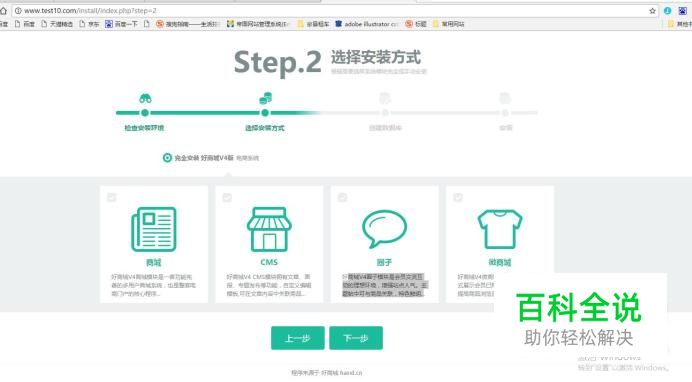Click the coins icon above 选择安装方式 step
This screenshot has height=382, width=692.
(x=265, y=98)
